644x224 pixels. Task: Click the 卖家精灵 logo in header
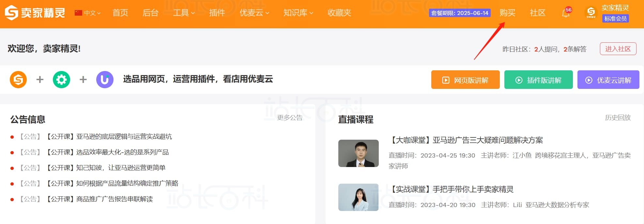tap(35, 13)
